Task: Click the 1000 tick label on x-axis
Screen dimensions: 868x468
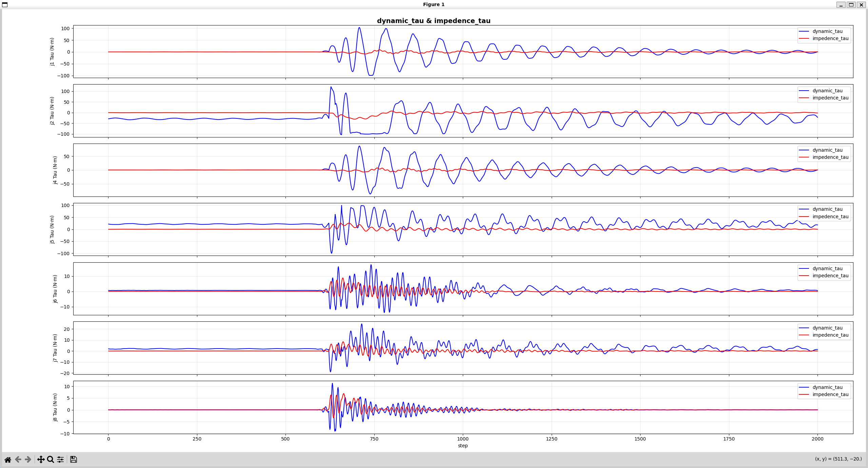Action: click(463, 439)
